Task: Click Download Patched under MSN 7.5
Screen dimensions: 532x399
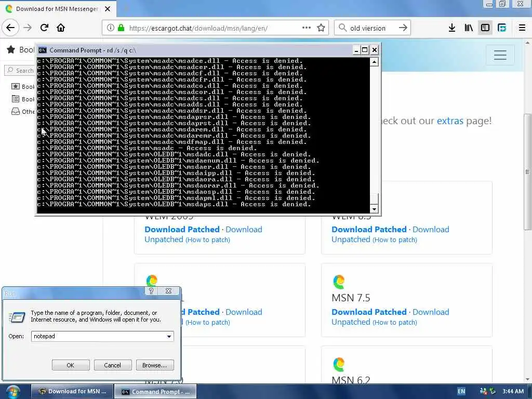Action: pos(369,312)
